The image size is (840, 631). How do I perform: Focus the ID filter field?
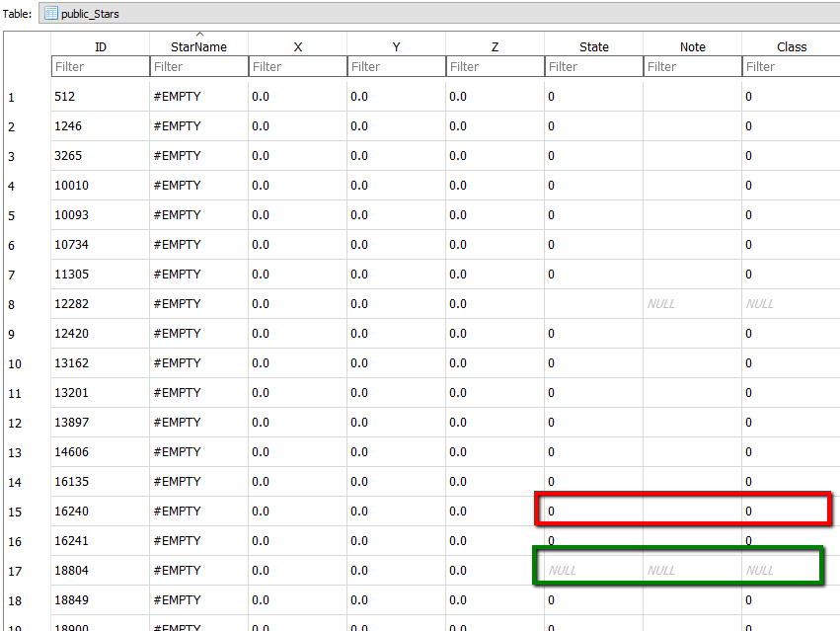tap(100, 66)
